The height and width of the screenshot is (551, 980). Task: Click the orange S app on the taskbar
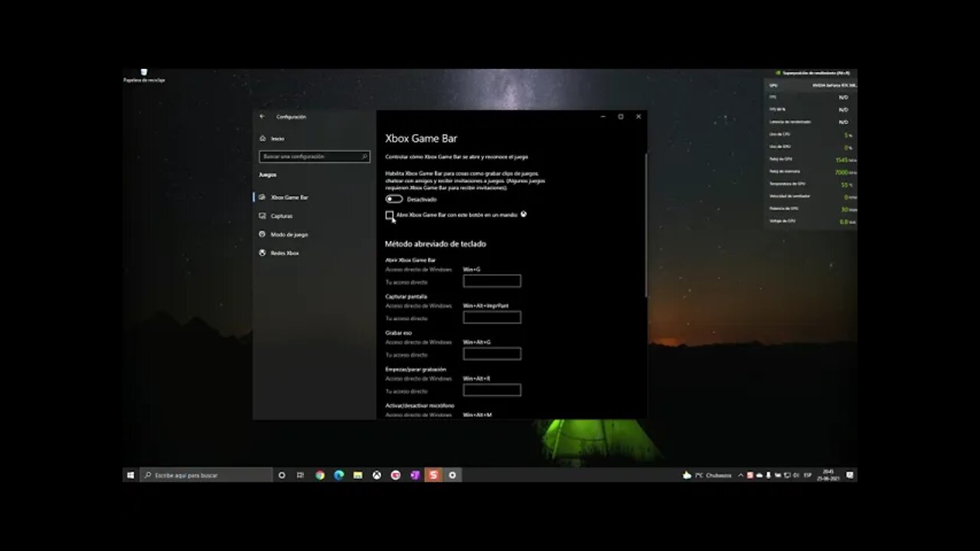[433, 475]
